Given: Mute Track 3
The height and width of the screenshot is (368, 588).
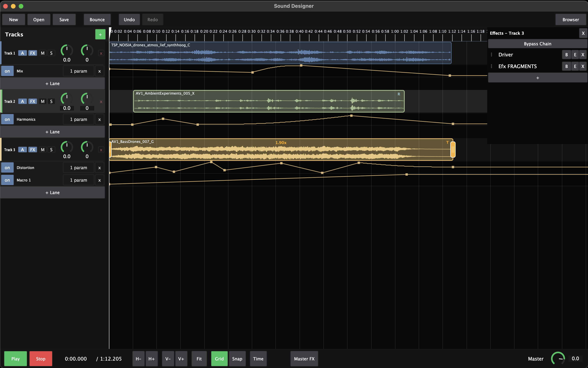Looking at the screenshot, I should coord(43,150).
